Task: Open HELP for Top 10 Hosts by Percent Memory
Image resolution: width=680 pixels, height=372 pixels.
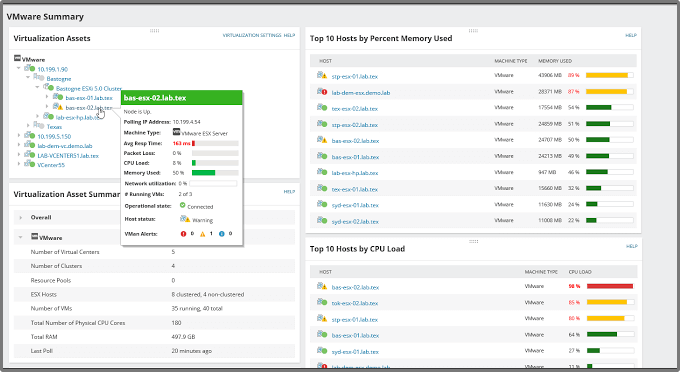Action: click(x=631, y=35)
